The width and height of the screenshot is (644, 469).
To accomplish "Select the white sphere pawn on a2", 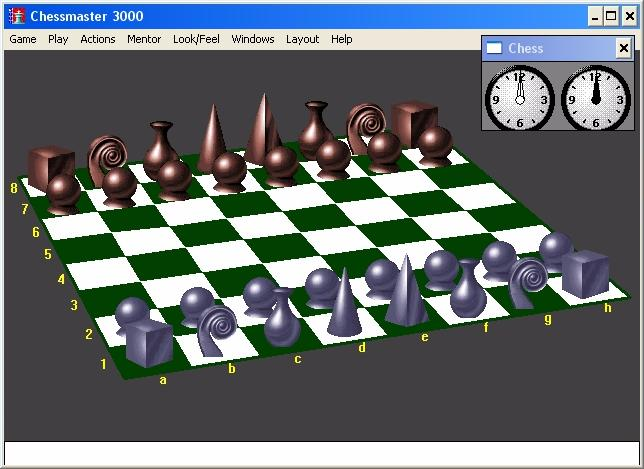I will [x=130, y=312].
